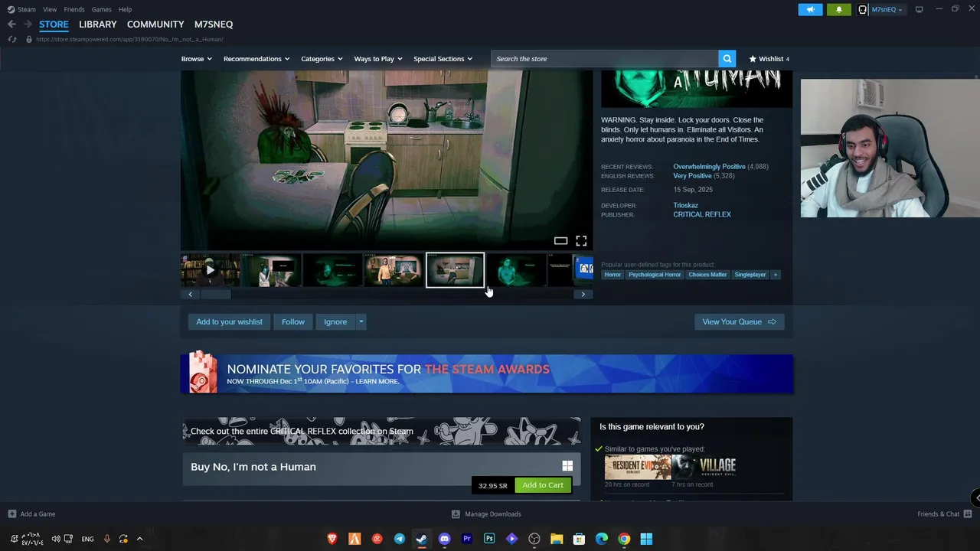Viewport: 980px width, 551px height.
Task: Select the STORE tab
Action: pyautogui.click(x=54, y=24)
